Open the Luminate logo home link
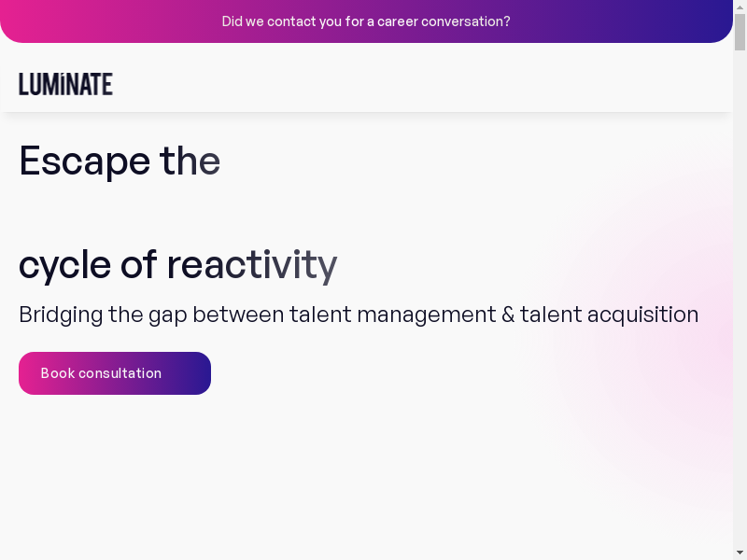Screen dimensions: 747x560 click(65, 84)
